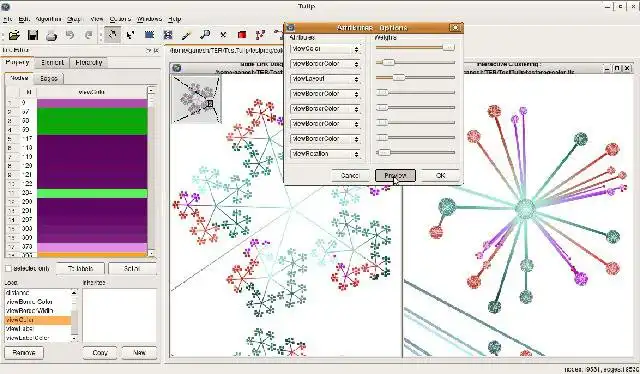
Task: Click the left graph sub-window title icon
Action: coord(177,68)
